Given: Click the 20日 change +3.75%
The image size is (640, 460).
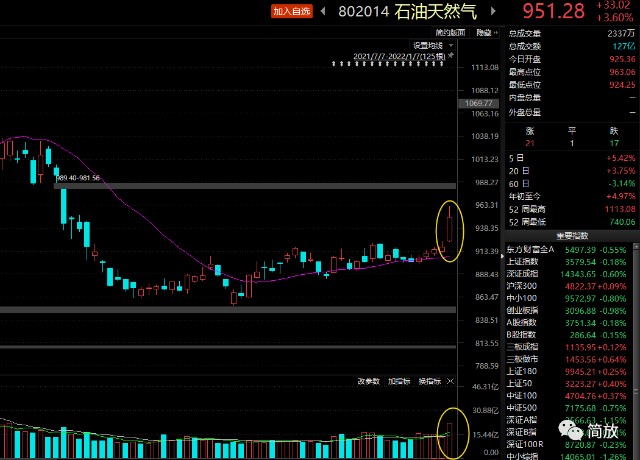Looking at the screenshot, I should (x=620, y=171).
